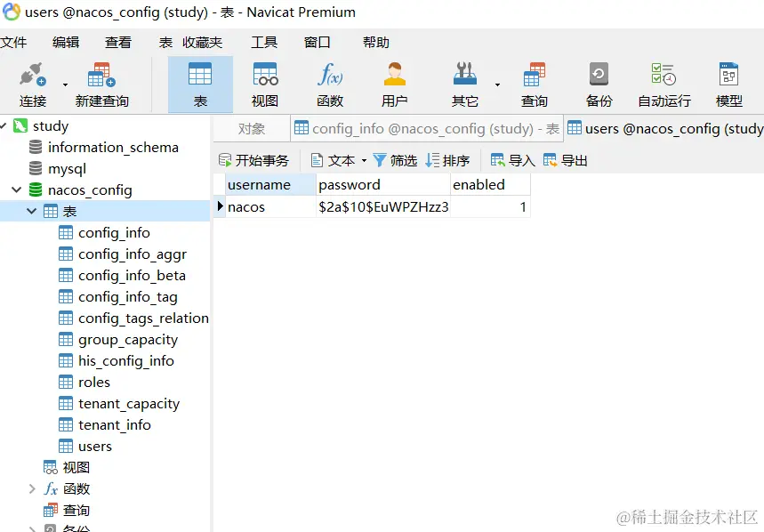Viewport: 764px width, 532px height.
Task: Open the dropdown arrow next to 其它
Action: pos(497,85)
